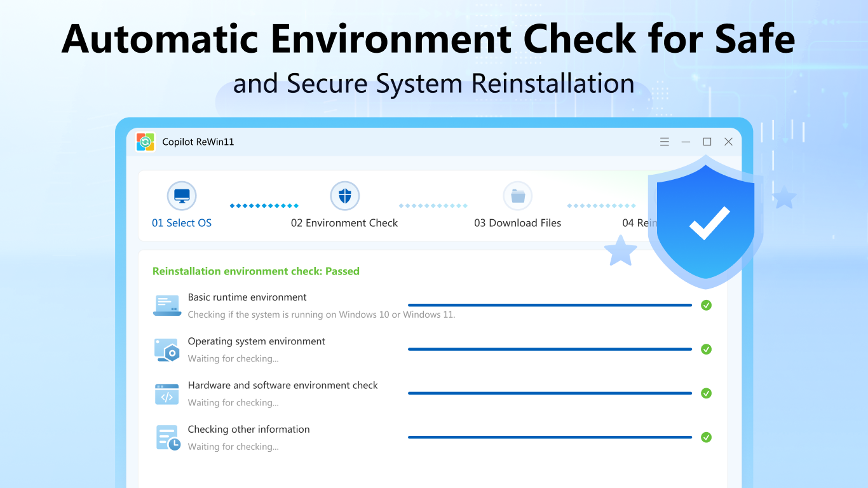Click the Reinstallation environment check: Passed heading
The height and width of the screenshot is (488, 868).
pyautogui.click(x=255, y=271)
